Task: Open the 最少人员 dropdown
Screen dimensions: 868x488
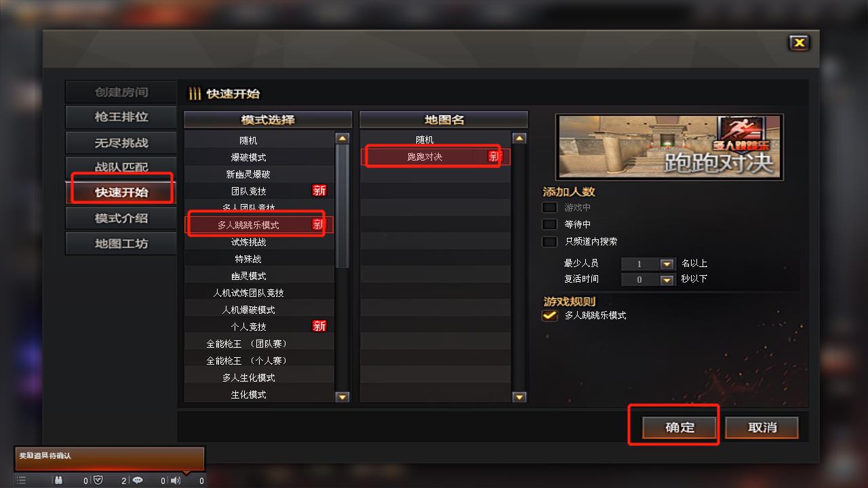Action: click(x=667, y=264)
